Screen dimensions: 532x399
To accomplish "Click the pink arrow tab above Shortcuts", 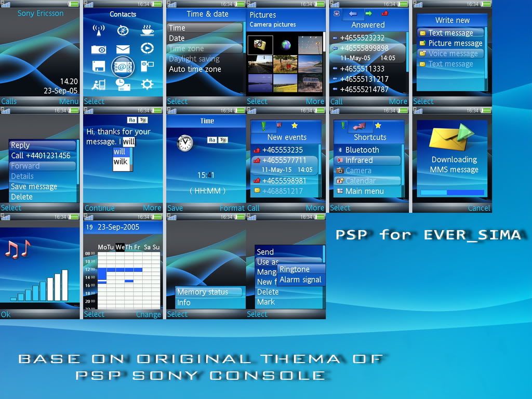I will point(360,126).
